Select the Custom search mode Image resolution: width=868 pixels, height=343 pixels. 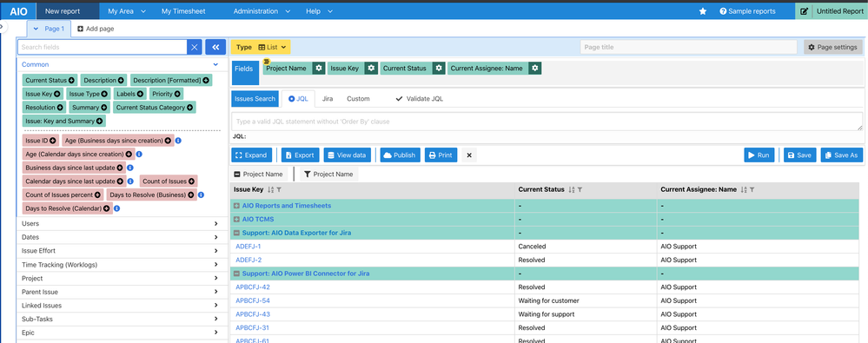tap(358, 98)
